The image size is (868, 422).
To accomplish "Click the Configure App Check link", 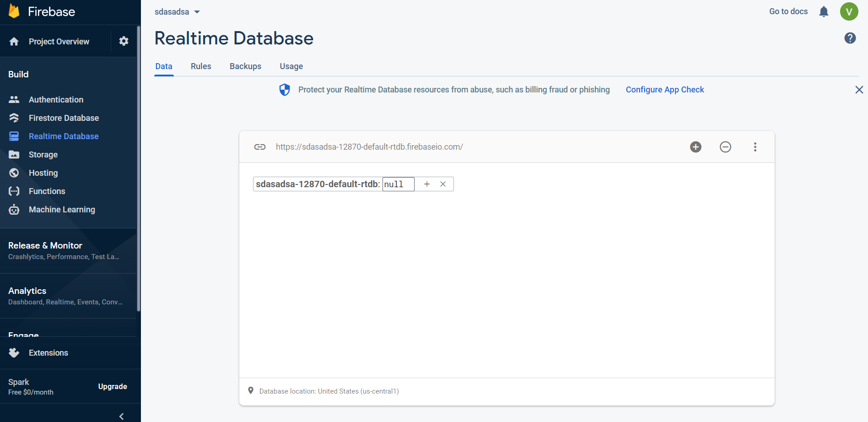I will (664, 90).
